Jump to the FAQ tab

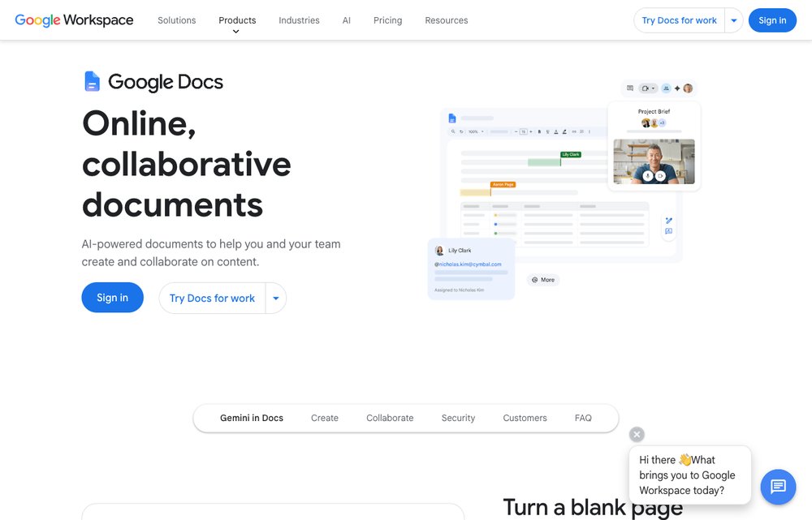(583, 418)
